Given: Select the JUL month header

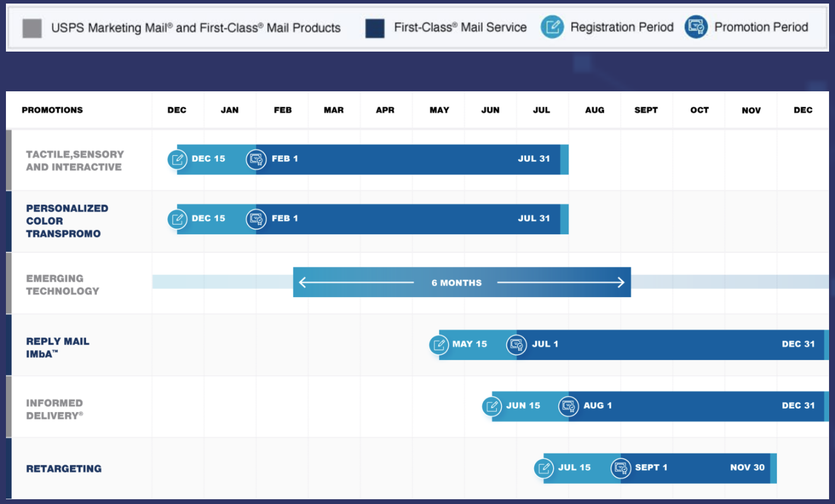Looking at the screenshot, I should pyautogui.click(x=541, y=110).
